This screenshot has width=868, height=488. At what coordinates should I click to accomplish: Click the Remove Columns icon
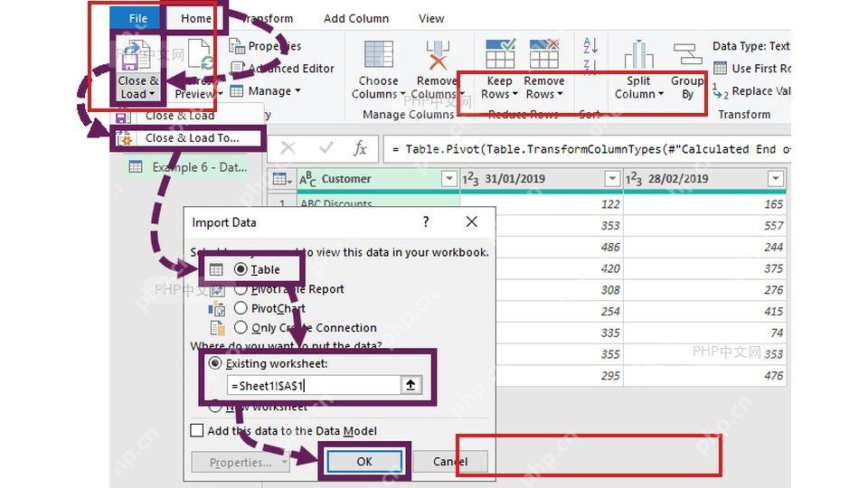438,55
